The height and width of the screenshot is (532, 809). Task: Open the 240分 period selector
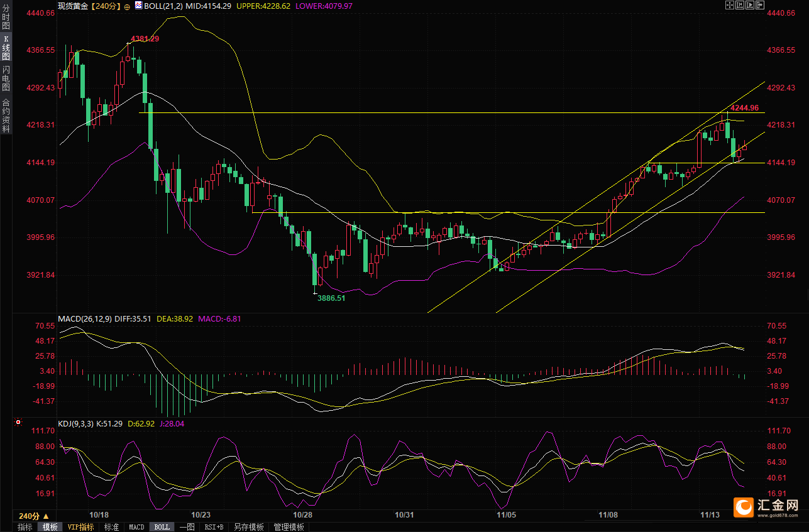tap(34, 515)
